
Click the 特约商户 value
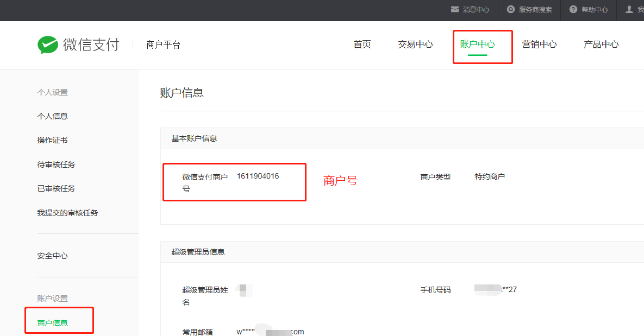tap(490, 176)
